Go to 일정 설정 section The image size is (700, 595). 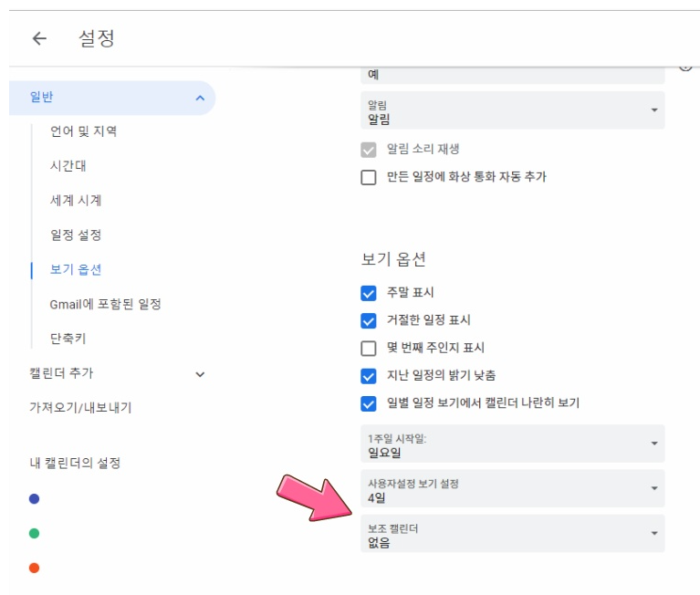pyautogui.click(x=76, y=235)
